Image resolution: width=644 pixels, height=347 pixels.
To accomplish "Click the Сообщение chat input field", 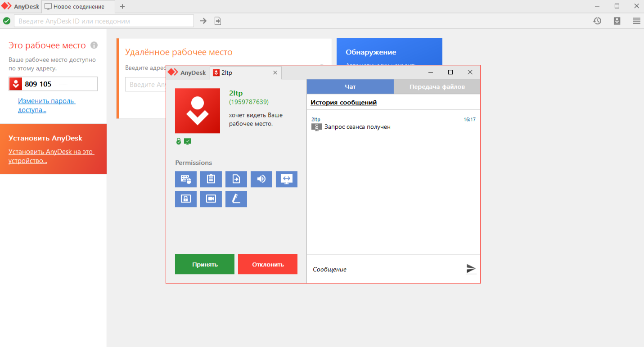I will (x=387, y=269).
